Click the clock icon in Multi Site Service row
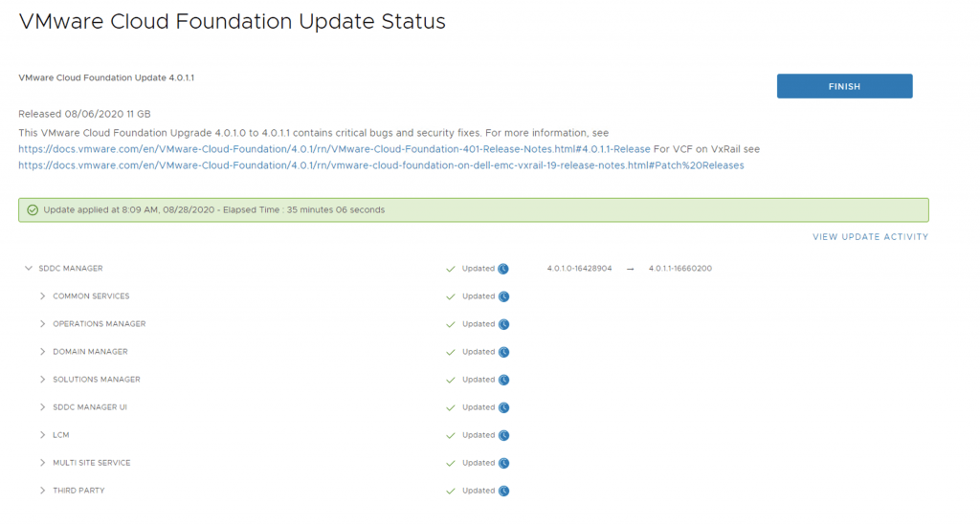Image resolution: width=980 pixels, height=525 pixels. (x=503, y=463)
